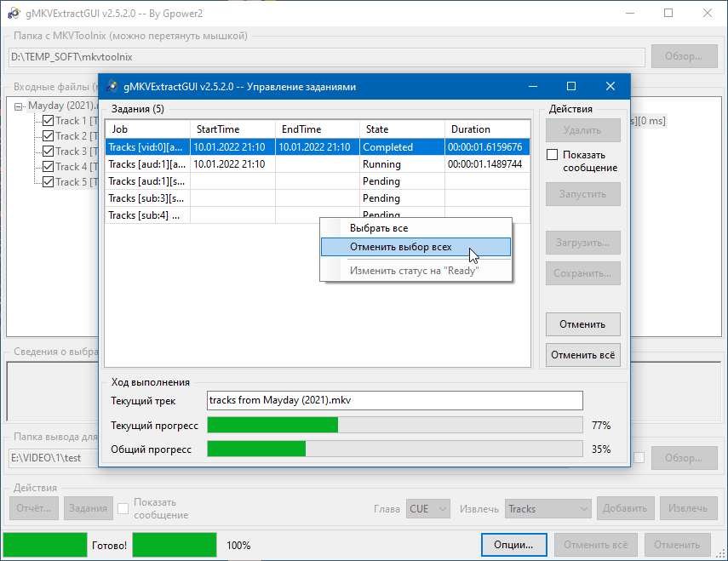Uncheck Track 5 in the main window

tap(48, 182)
